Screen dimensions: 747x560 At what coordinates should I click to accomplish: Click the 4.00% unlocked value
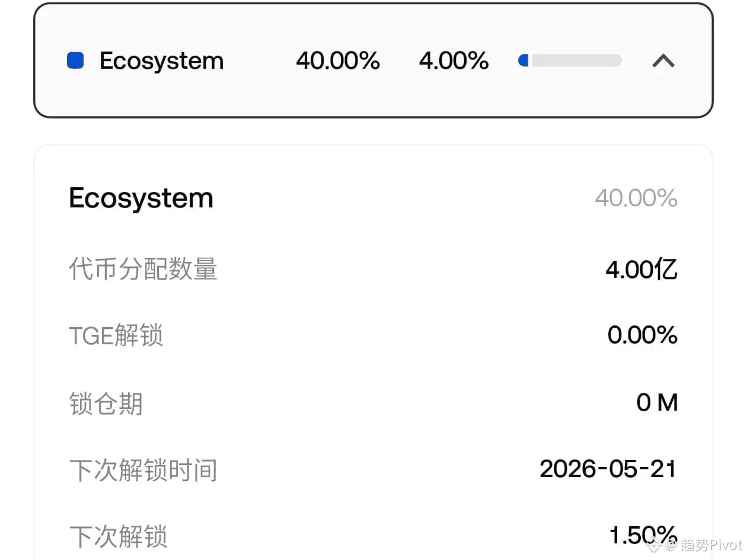454,61
